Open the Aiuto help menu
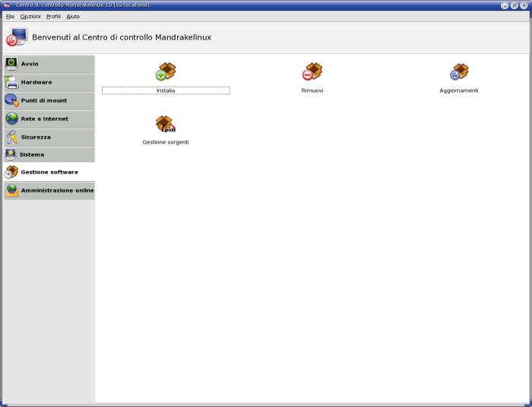This screenshot has width=532, height=407. pyautogui.click(x=73, y=16)
